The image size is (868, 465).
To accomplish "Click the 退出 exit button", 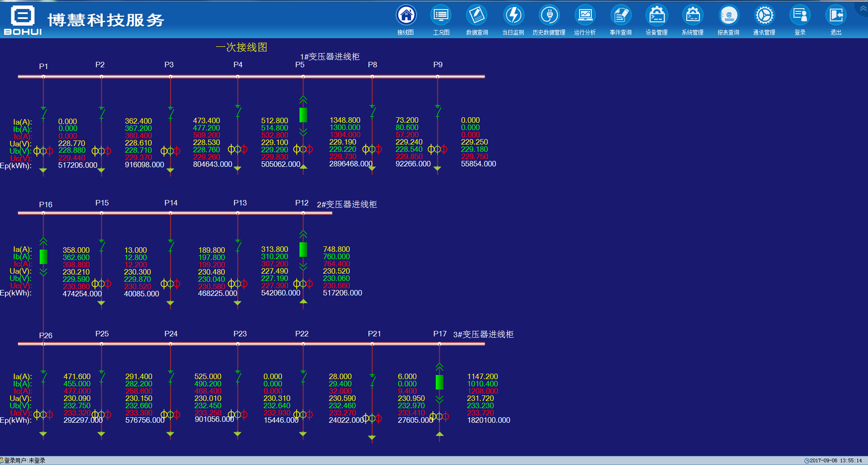I will pos(836,15).
